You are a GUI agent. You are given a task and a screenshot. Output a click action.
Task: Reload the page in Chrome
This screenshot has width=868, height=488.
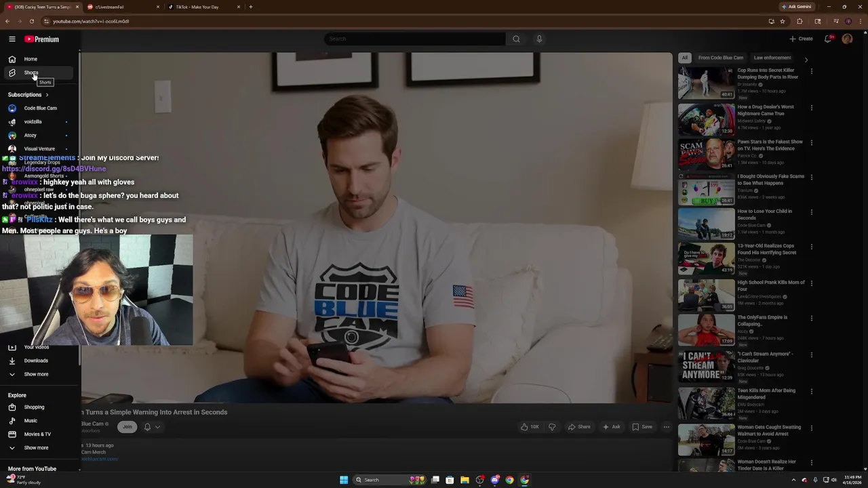[31, 21]
